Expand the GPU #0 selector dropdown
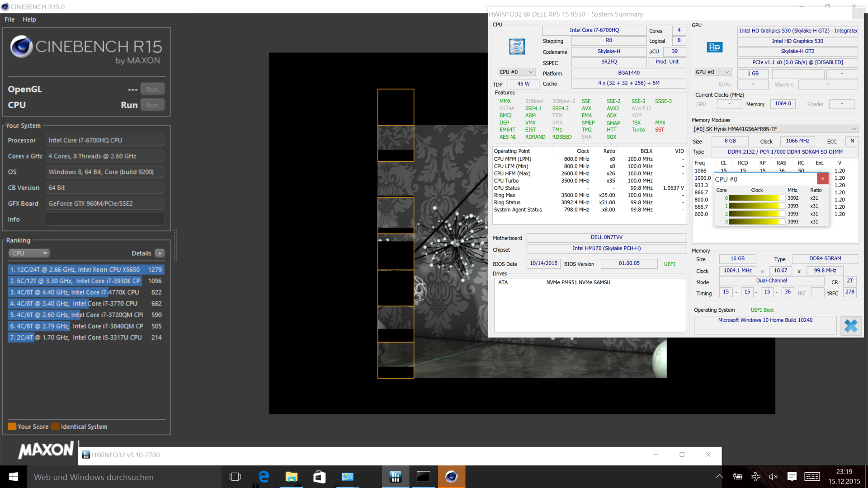This screenshot has width=868, height=488. [x=713, y=72]
